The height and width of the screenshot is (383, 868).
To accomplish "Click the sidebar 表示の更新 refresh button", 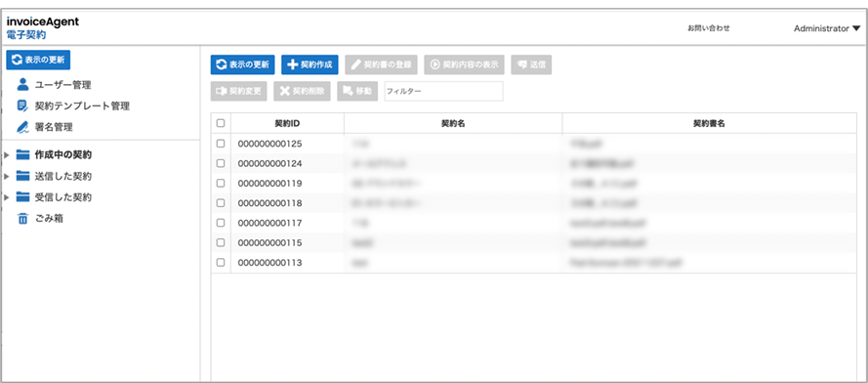I will pyautogui.click(x=38, y=60).
